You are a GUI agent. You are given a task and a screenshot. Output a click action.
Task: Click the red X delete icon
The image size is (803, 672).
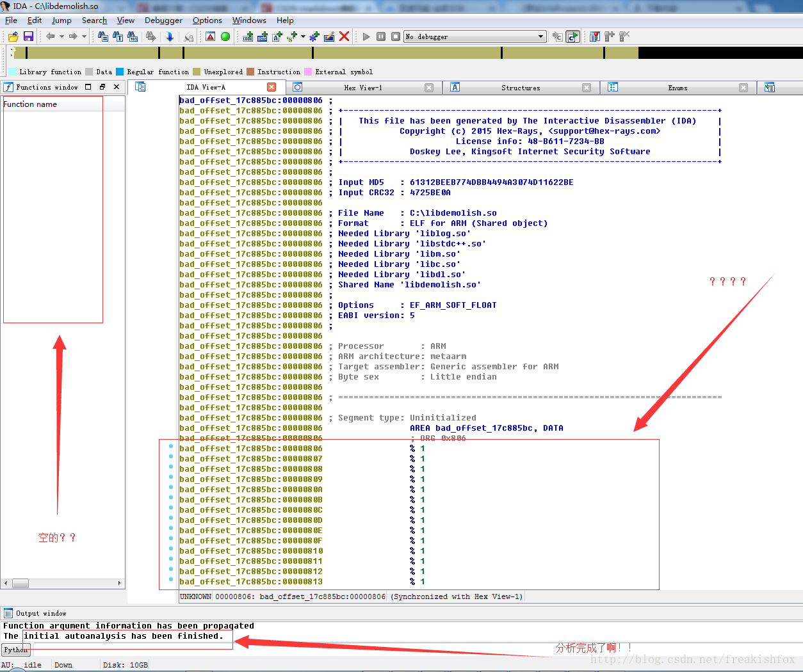344,36
